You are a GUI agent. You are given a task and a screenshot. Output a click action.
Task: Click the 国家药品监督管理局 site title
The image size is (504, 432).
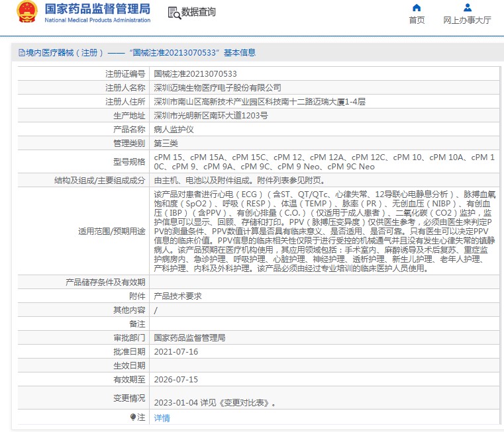coord(97,9)
